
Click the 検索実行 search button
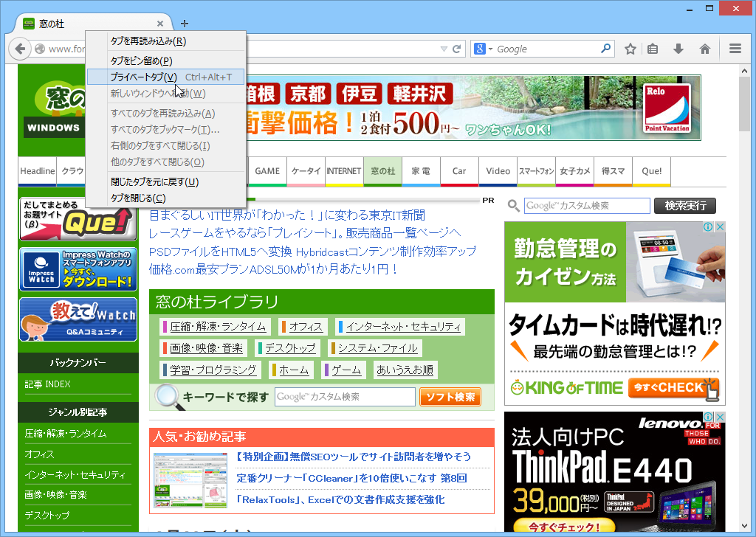click(684, 206)
